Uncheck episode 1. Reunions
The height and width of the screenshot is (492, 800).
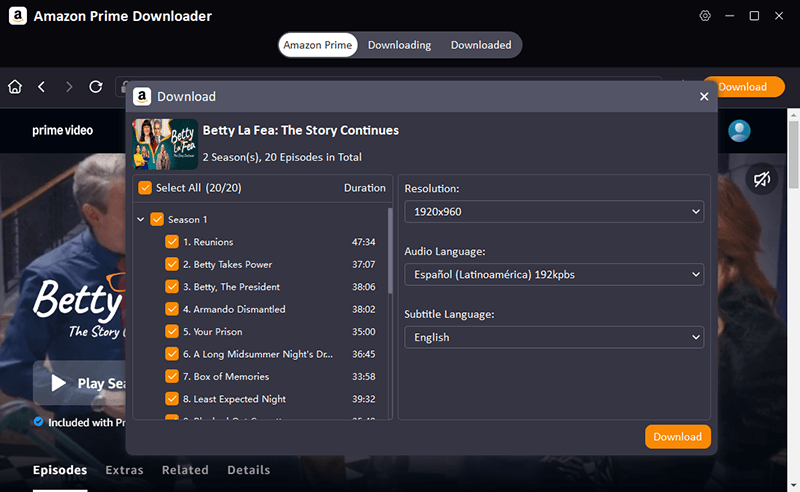pos(172,242)
